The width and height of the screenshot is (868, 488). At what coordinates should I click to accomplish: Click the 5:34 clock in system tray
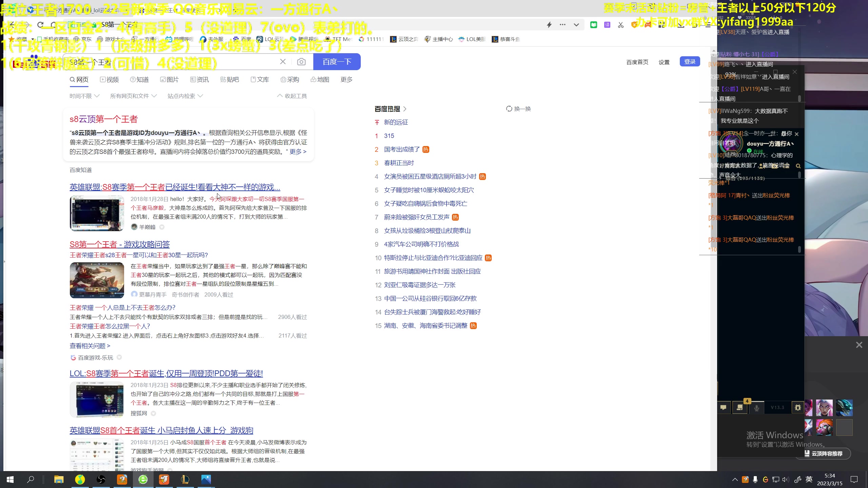pyautogui.click(x=830, y=476)
